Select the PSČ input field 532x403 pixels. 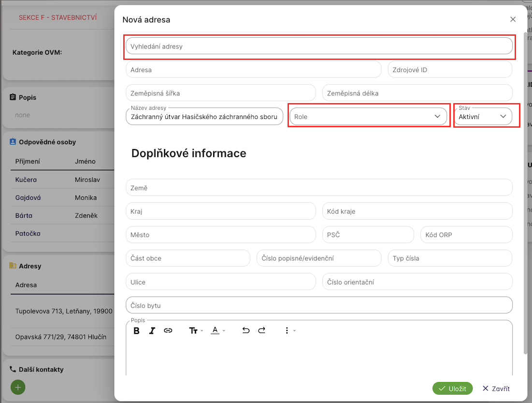368,235
